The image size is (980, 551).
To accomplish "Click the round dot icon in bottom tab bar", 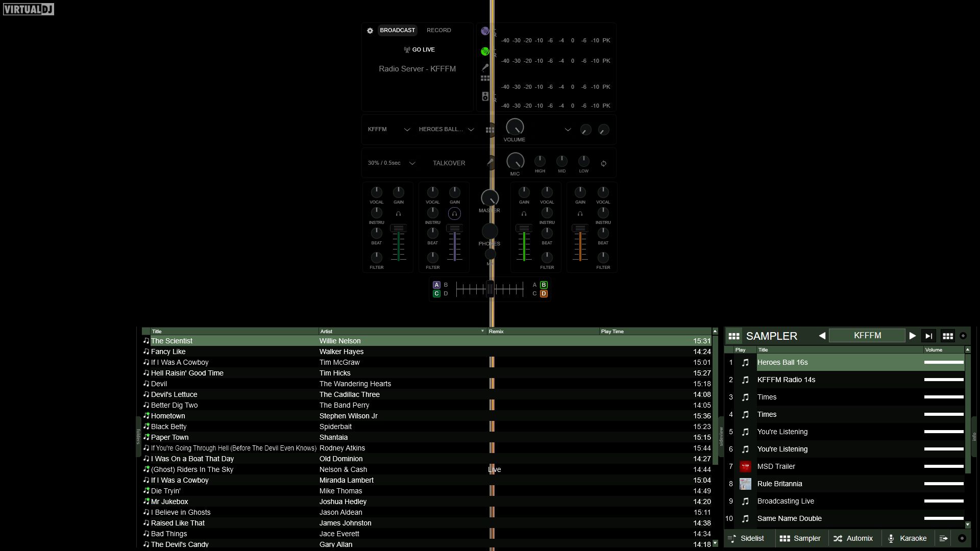I will (x=962, y=539).
